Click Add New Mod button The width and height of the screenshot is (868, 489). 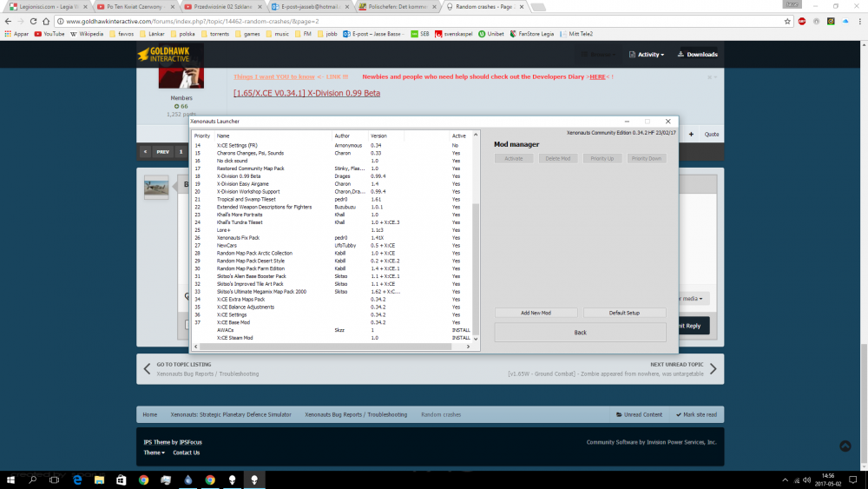click(536, 313)
